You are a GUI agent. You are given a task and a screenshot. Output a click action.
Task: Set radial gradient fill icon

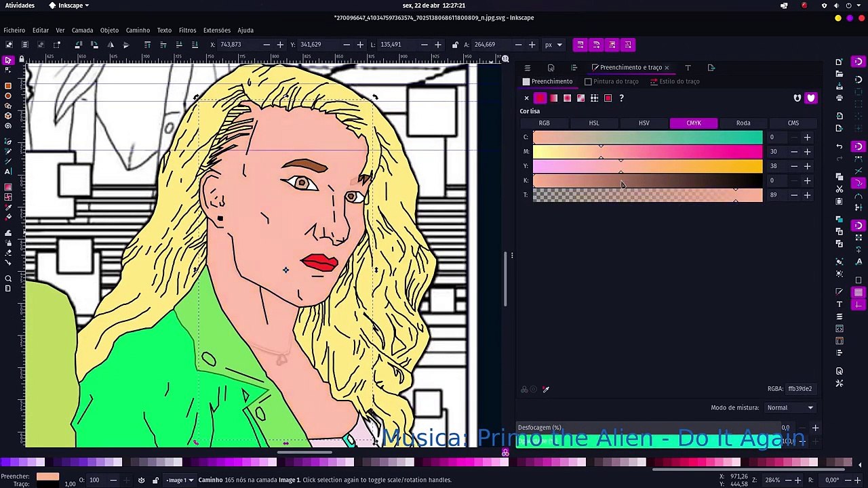coord(567,98)
